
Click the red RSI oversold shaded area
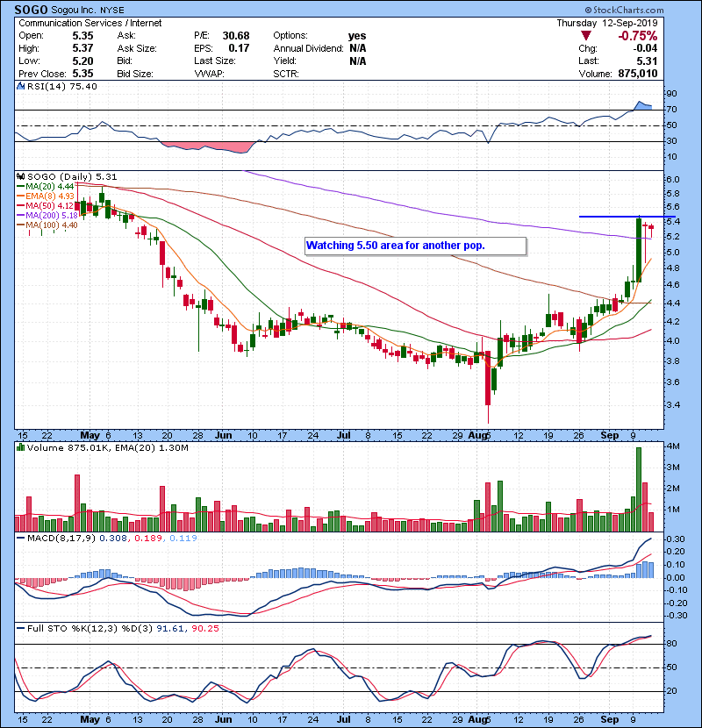click(209, 147)
